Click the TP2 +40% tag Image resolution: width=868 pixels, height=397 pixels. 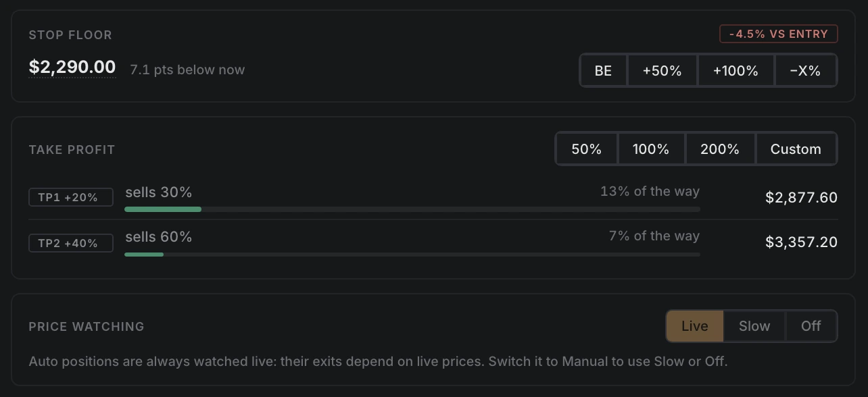[70, 243]
